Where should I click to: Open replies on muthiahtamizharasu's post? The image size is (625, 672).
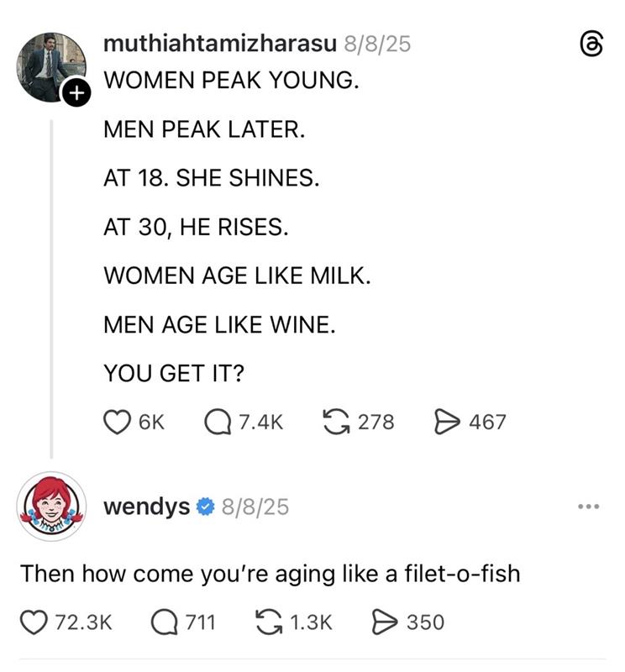pyautogui.click(x=218, y=421)
